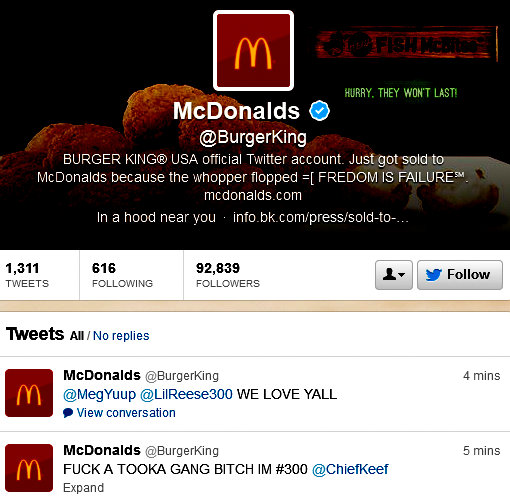This screenshot has width=510, height=502.
Task: Open the user actions person dropdown
Action: [x=394, y=275]
